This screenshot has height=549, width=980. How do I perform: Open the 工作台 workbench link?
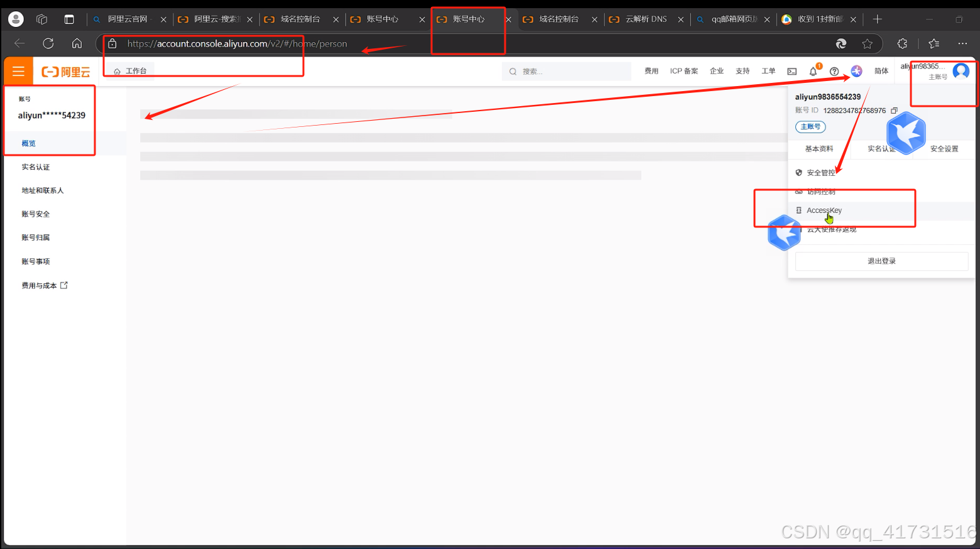pyautogui.click(x=130, y=71)
